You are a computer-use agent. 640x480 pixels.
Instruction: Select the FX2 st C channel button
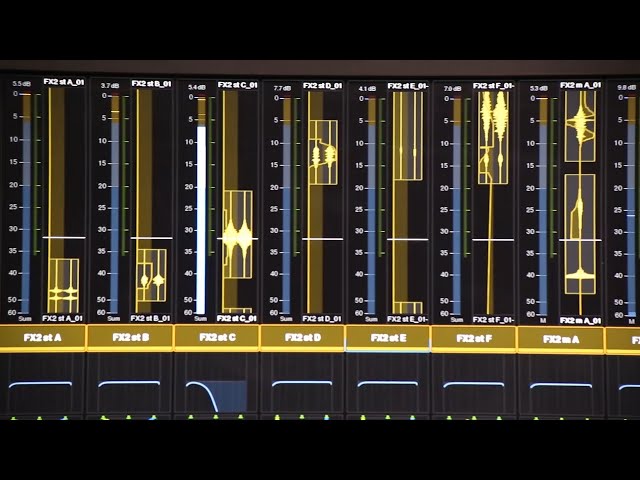(217, 338)
